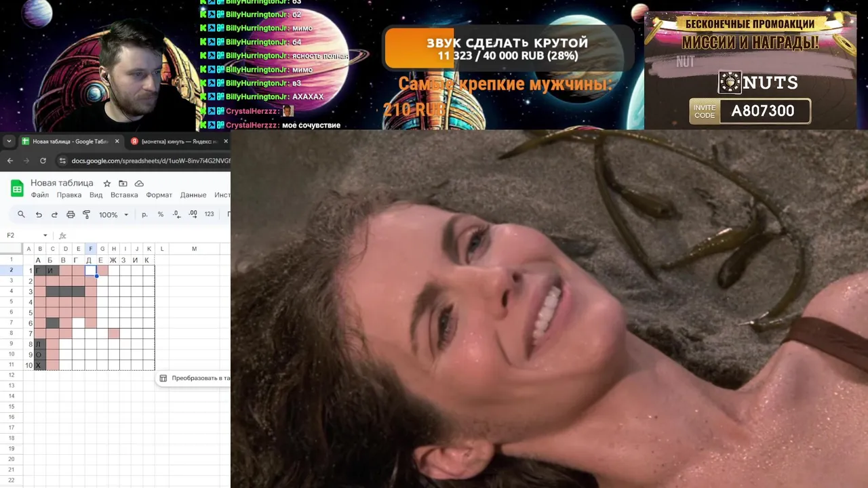This screenshot has height=488, width=868.
Task: Select column F header
Action: coord(91,249)
